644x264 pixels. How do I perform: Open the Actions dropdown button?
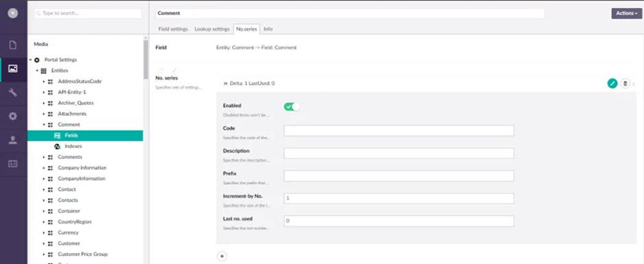point(626,13)
